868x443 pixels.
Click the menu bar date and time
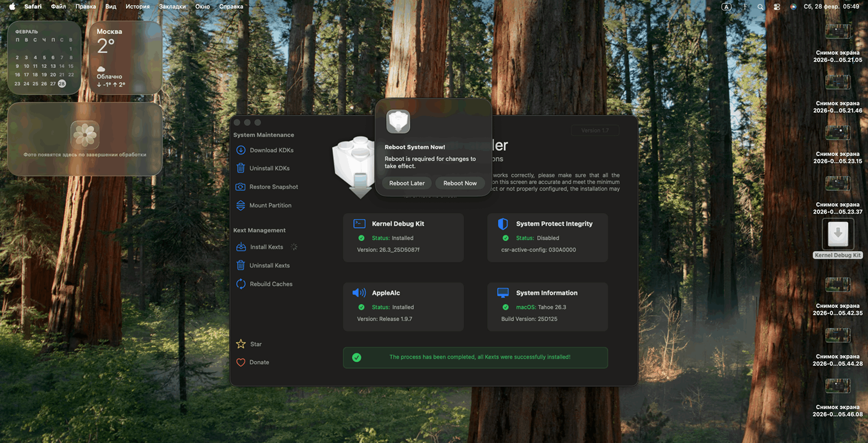point(832,7)
